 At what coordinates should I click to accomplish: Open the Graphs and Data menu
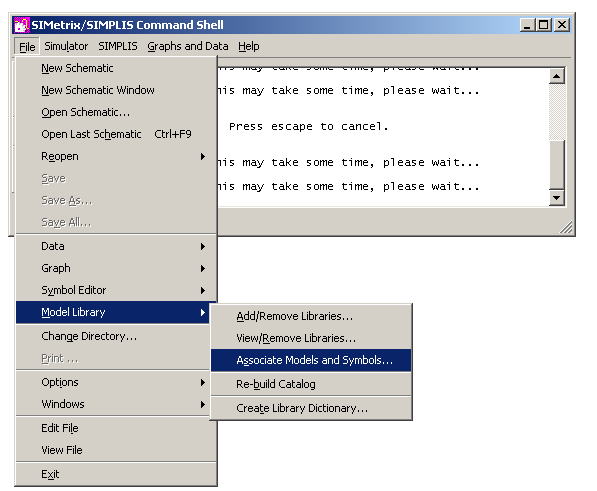click(x=188, y=46)
